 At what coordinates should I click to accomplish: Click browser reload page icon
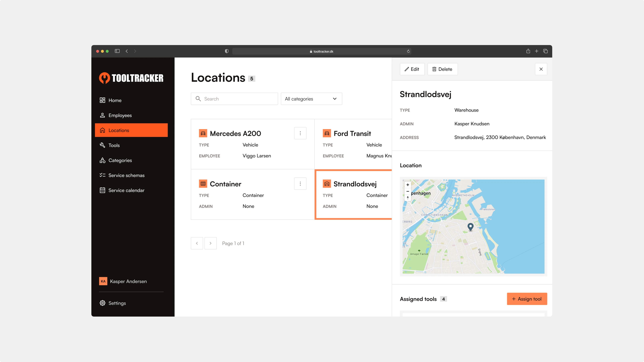click(408, 51)
